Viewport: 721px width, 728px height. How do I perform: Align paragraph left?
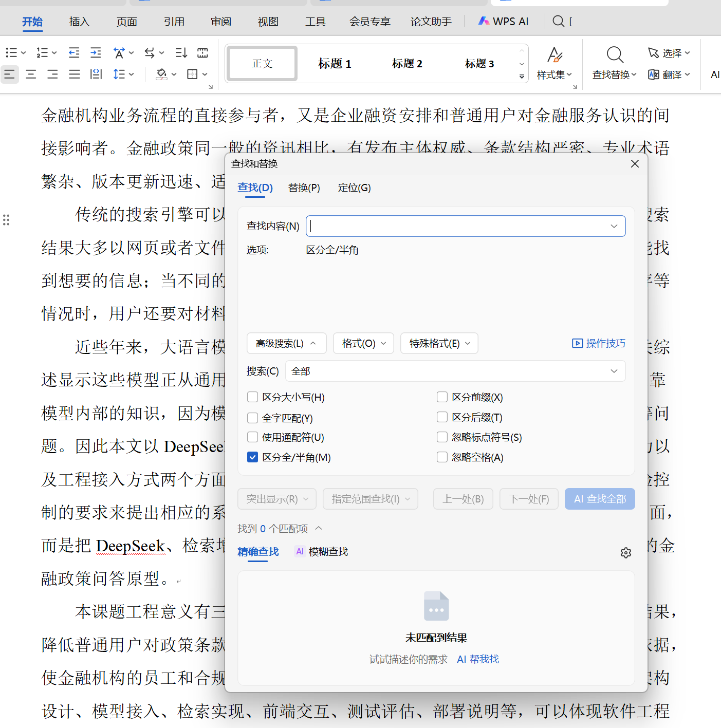point(9,74)
